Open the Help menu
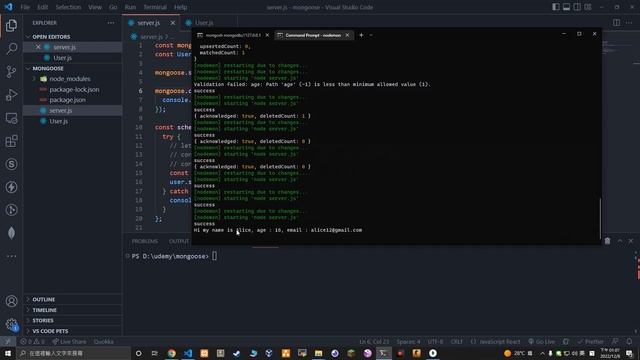The width and height of the screenshot is (640, 360). point(180,7)
